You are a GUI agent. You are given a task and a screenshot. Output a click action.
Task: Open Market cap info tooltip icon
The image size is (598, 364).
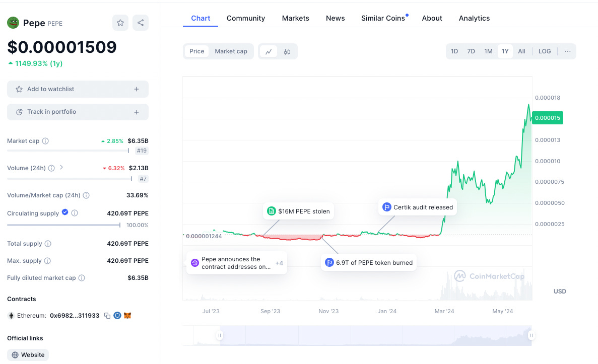pos(45,141)
